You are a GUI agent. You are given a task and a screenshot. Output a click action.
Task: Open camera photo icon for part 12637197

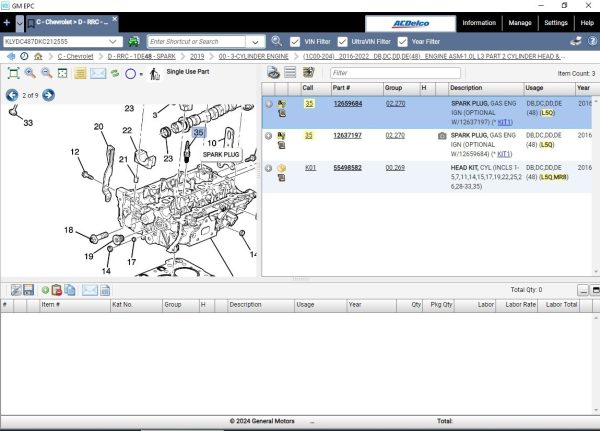pos(442,136)
